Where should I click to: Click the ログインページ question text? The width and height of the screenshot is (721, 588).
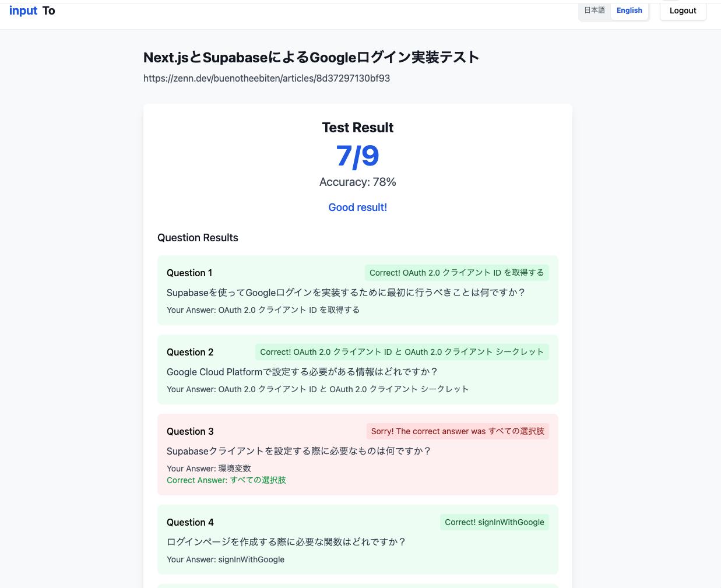[286, 542]
